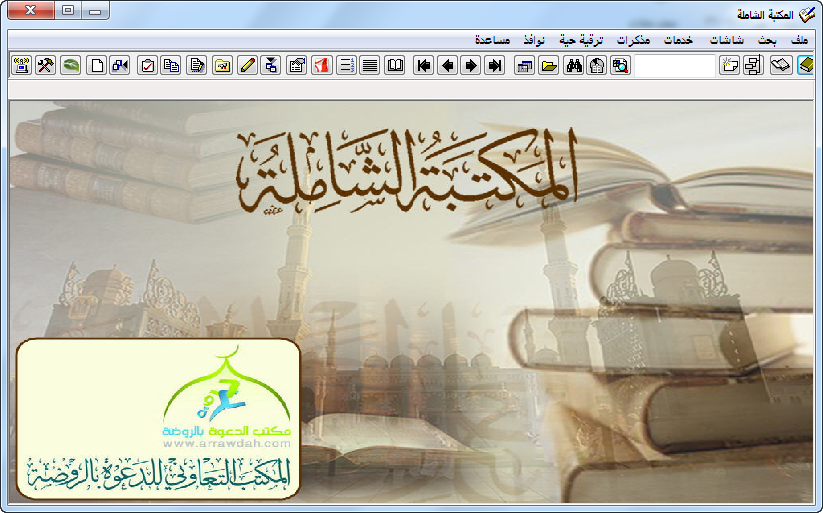This screenshot has width=823, height=513.
Task: Click the lines with blue vertical text icon
Action: tap(346, 66)
